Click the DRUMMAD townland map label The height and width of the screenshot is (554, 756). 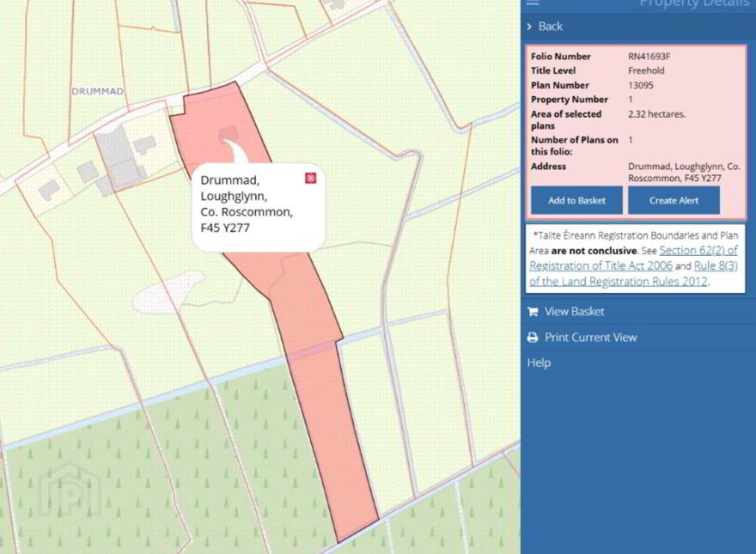[97, 91]
